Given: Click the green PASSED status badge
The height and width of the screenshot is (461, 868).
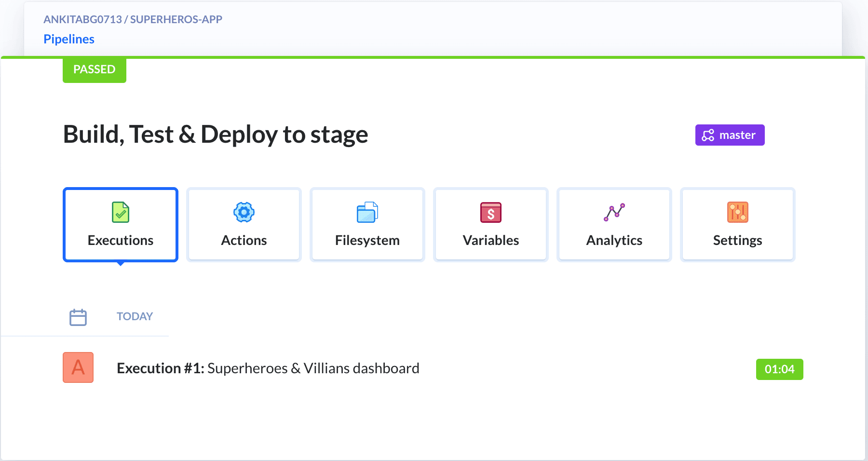Looking at the screenshot, I should (x=95, y=70).
